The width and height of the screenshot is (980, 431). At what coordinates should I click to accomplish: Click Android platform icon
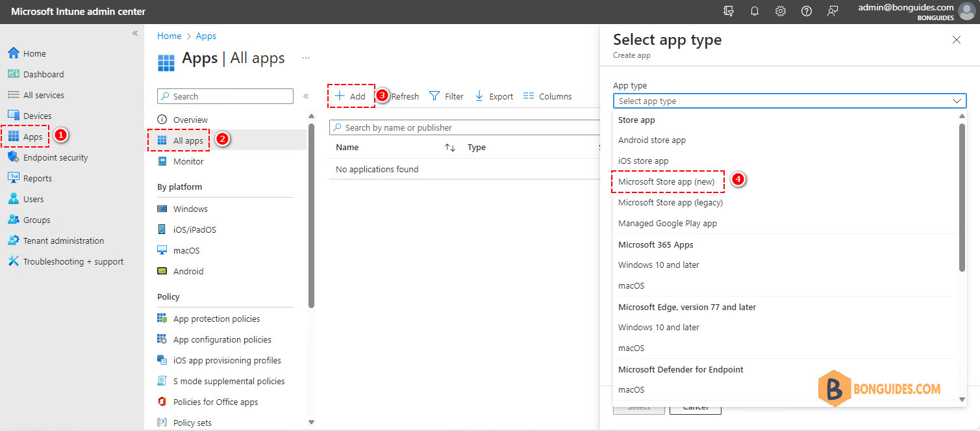pyautogui.click(x=162, y=271)
